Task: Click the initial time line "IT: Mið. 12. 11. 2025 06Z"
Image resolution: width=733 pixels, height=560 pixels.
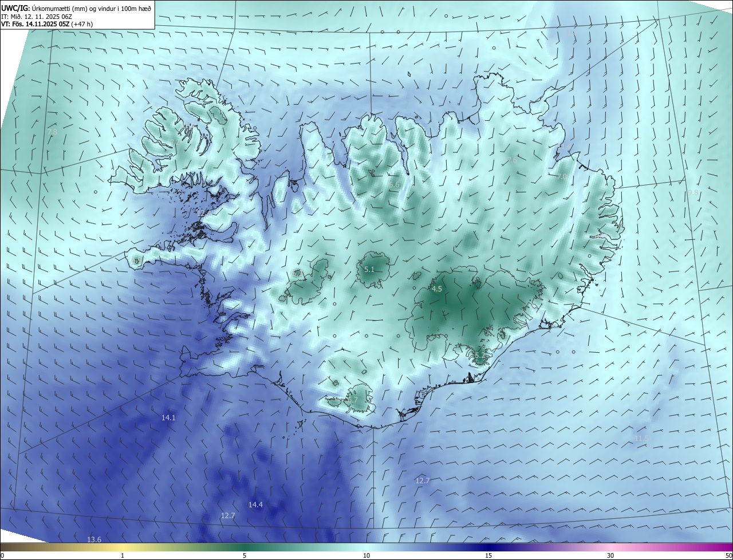Action: pos(37,17)
